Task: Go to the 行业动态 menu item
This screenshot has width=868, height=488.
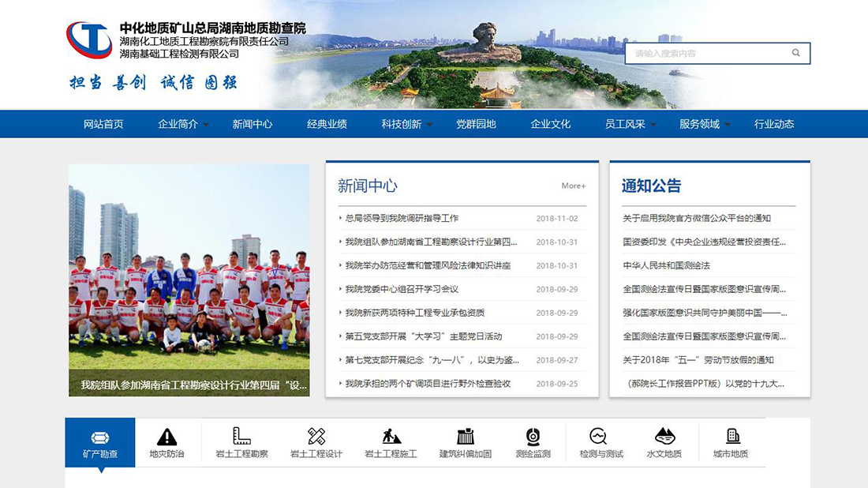Action: coord(774,124)
